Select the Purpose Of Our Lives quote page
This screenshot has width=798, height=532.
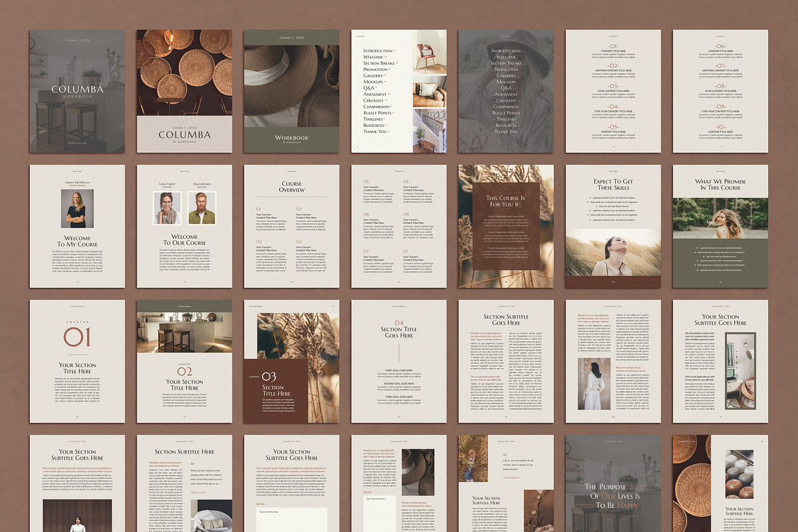click(x=613, y=483)
